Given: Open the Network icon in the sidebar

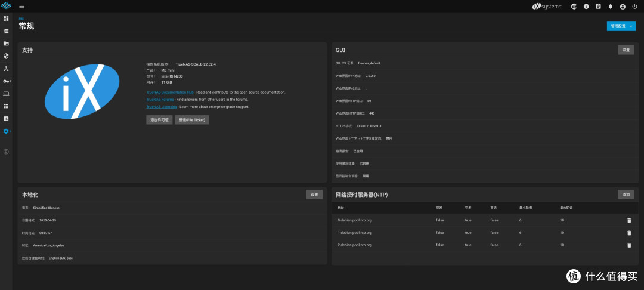Looking at the screenshot, I should click(6, 69).
